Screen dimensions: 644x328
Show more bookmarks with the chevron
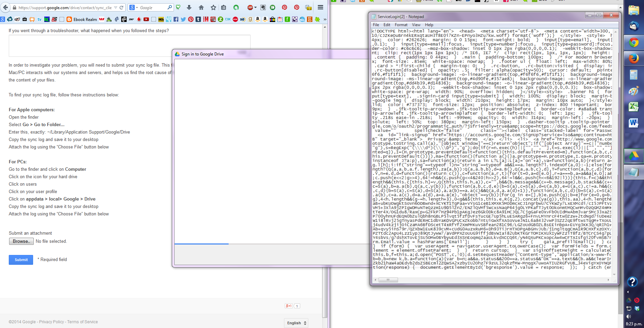pyautogui.click(x=325, y=19)
